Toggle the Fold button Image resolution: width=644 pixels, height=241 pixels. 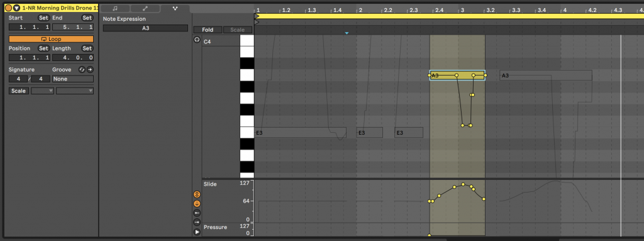tap(208, 30)
